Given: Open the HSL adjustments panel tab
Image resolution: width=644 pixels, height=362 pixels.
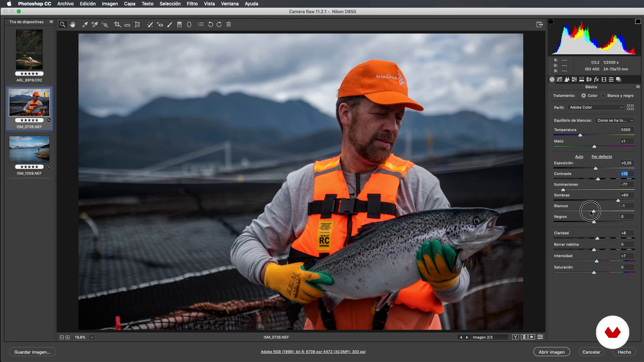Looking at the screenshot, I should click(574, 79).
